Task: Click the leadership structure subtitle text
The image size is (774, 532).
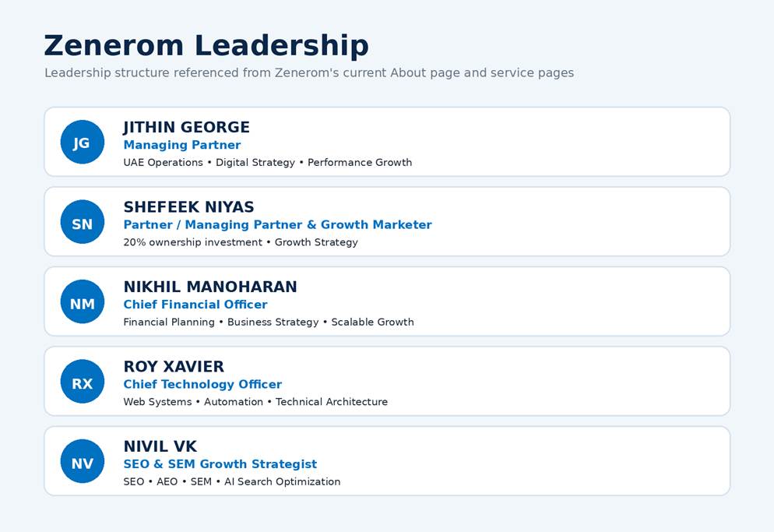Action: point(309,73)
